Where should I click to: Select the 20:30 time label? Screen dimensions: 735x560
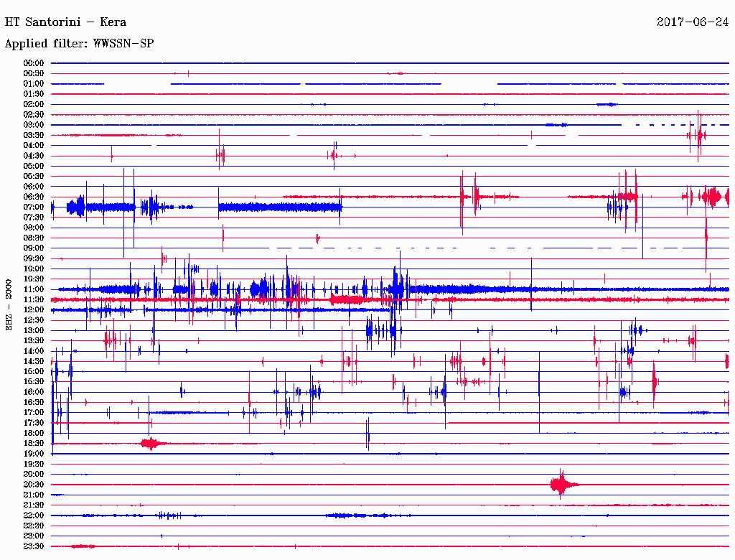(34, 485)
